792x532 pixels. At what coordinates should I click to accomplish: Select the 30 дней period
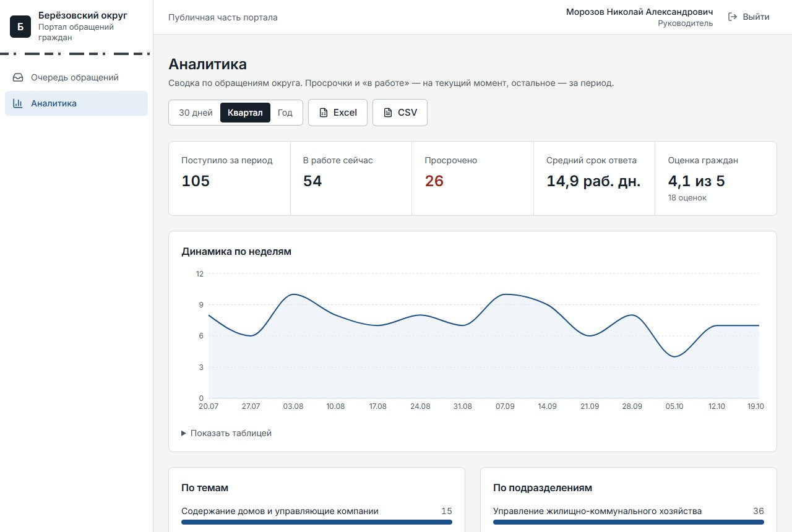click(196, 113)
